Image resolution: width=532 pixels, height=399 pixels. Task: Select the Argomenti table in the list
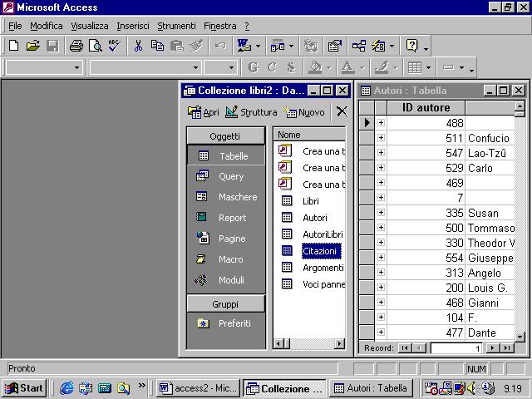pos(323,268)
